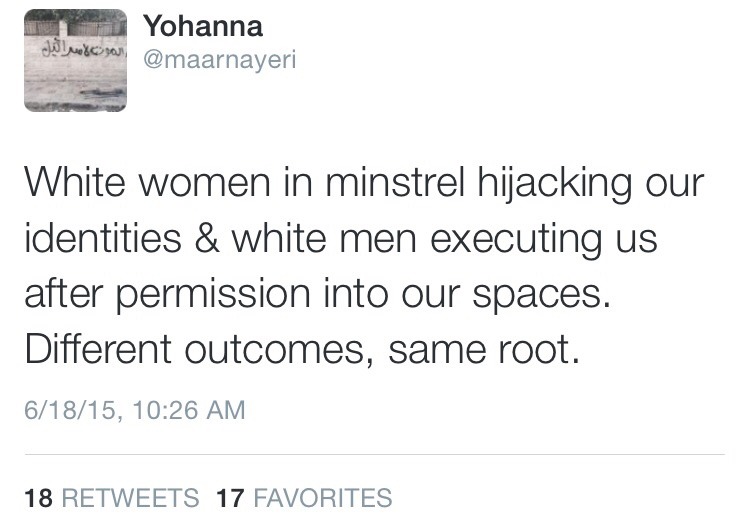The image size is (750, 528).
Task: Click the word 'identities' in the tweet
Action: pyautogui.click(x=103, y=237)
